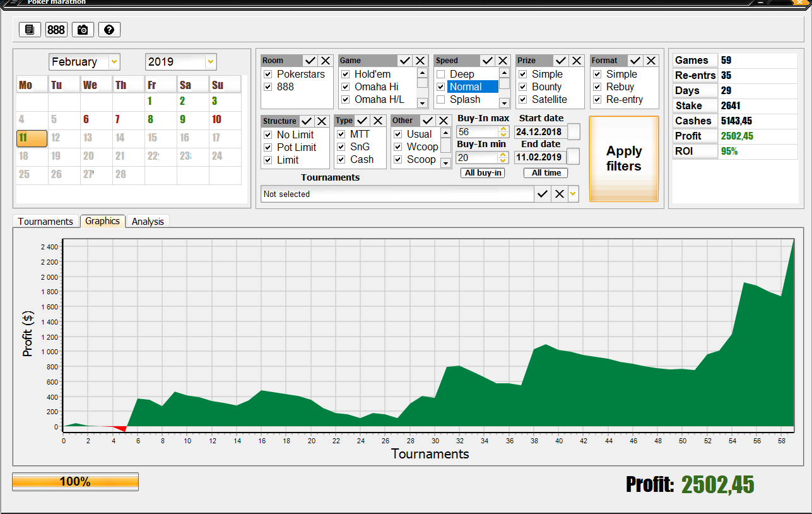This screenshot has height=514, width=812.
Task: Open help via question mark icon
Action: (x=109, y=30)
